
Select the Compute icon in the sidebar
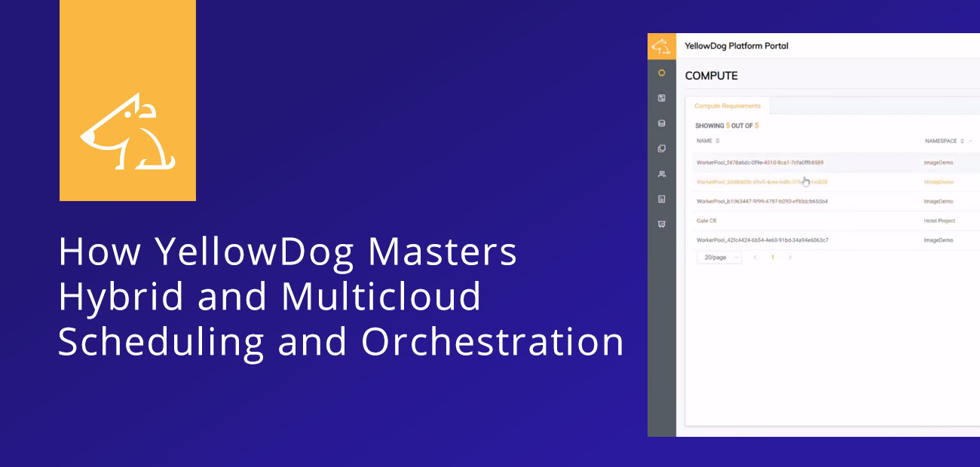click(661, 73)
